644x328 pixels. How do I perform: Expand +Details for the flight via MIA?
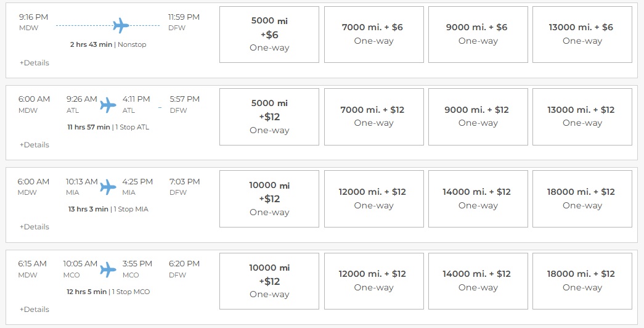35,227
